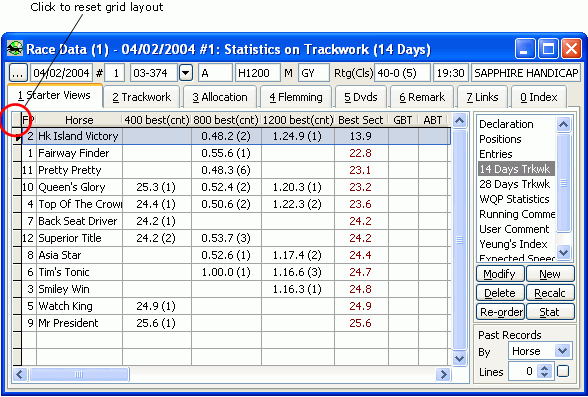This screenshot has width=588, height=397.
Task: Click the 800 best(cnt) column header
Action: pyautogui.click(x=226, y=120)
